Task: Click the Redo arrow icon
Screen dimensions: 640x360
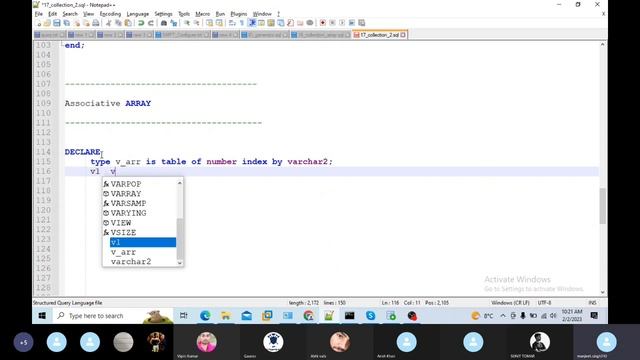Action: click(151, 23)
